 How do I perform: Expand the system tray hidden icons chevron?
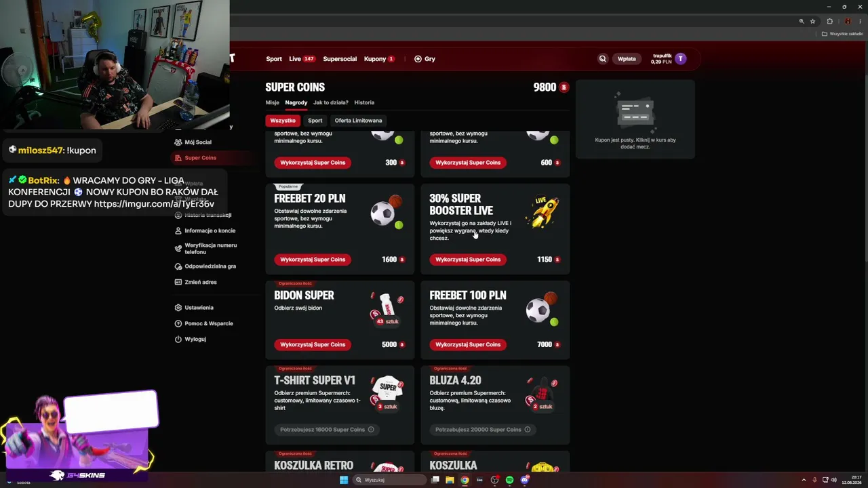(804, 480)
